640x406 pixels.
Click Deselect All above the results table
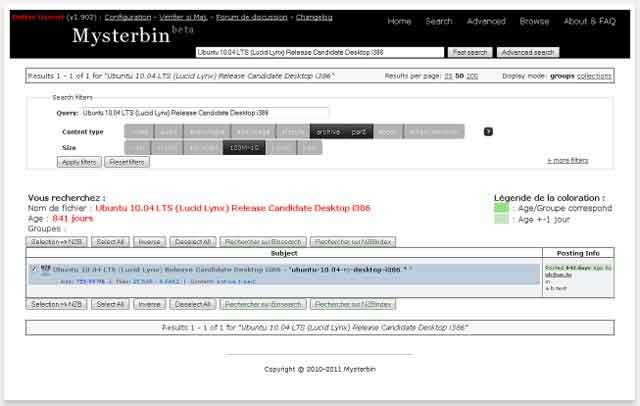tap(193, 242)
